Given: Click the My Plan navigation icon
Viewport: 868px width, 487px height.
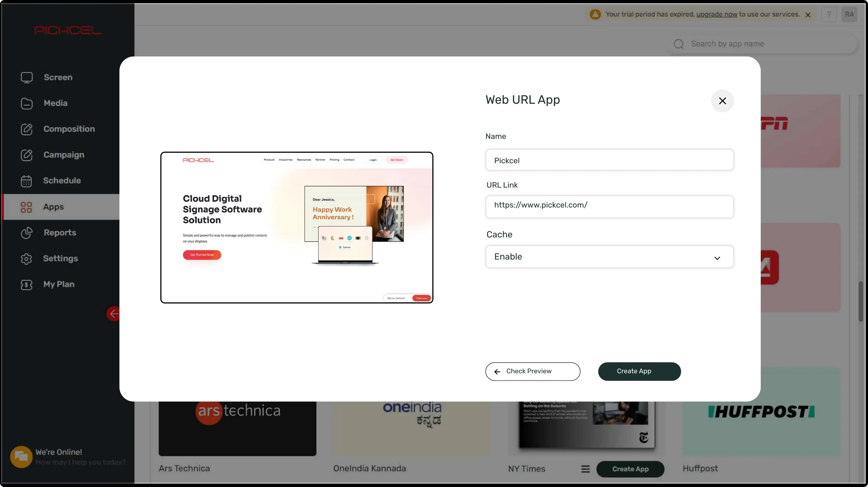Looking at the screenshot, I should [26, 284].
